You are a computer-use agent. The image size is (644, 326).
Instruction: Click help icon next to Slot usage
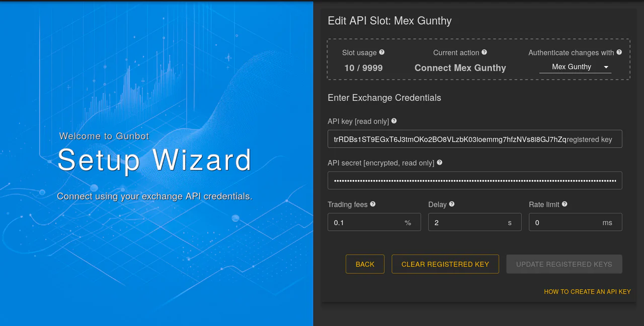tap(382, 52)
